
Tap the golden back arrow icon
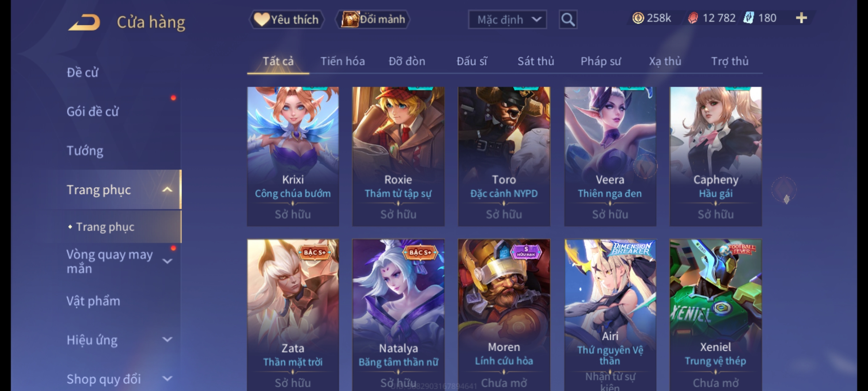tap(84, 22)
